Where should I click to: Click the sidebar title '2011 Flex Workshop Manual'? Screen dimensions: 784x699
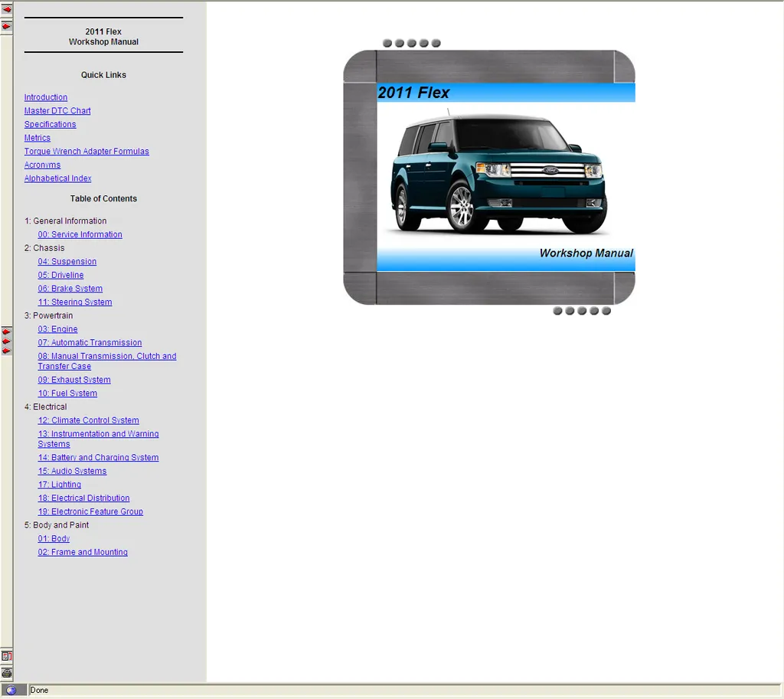[x=103, y=37]
